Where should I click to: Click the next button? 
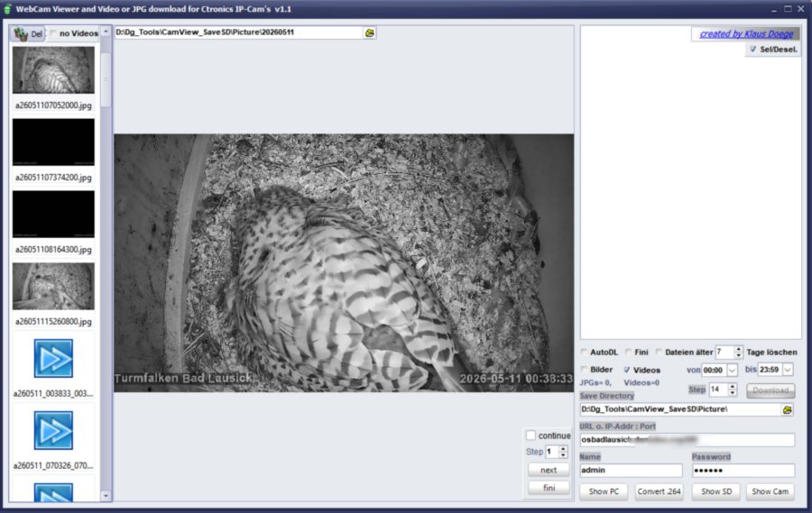tap(549, 470)
